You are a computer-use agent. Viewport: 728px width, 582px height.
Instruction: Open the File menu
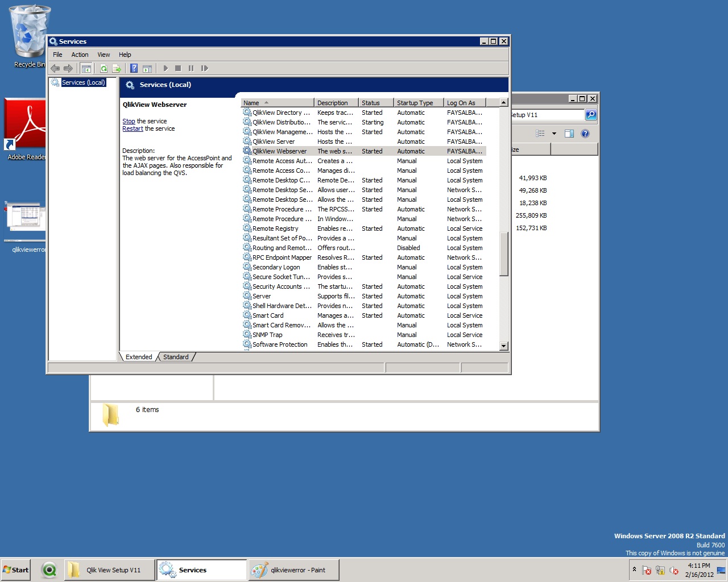point(57,55)
